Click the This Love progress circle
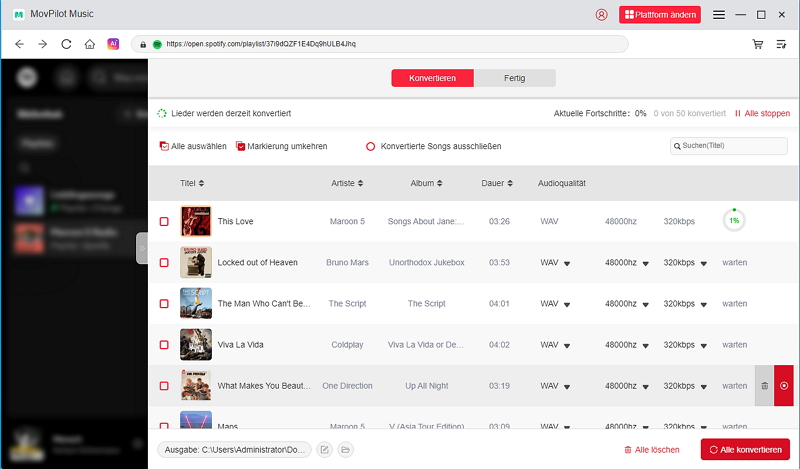Viewport: 800px width, 469px height. pos(734,220)
